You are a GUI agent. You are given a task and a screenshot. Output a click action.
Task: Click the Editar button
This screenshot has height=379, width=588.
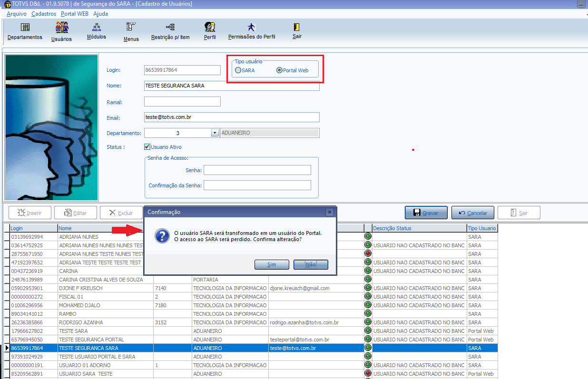tap(76, 213)
